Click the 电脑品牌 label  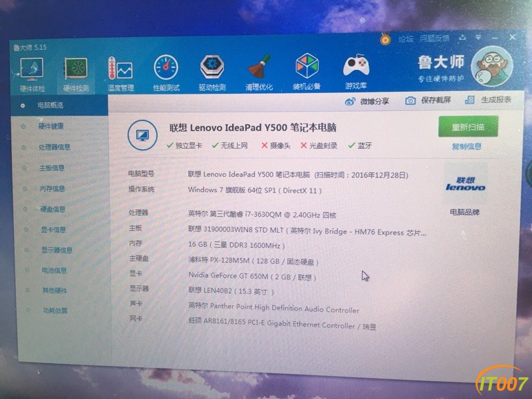[x=465, y=212]
